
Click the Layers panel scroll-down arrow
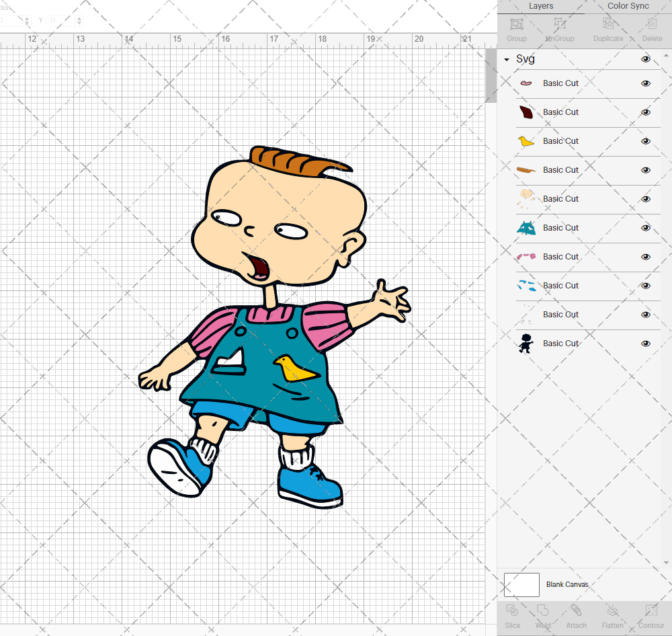click(x=665, y=563)
